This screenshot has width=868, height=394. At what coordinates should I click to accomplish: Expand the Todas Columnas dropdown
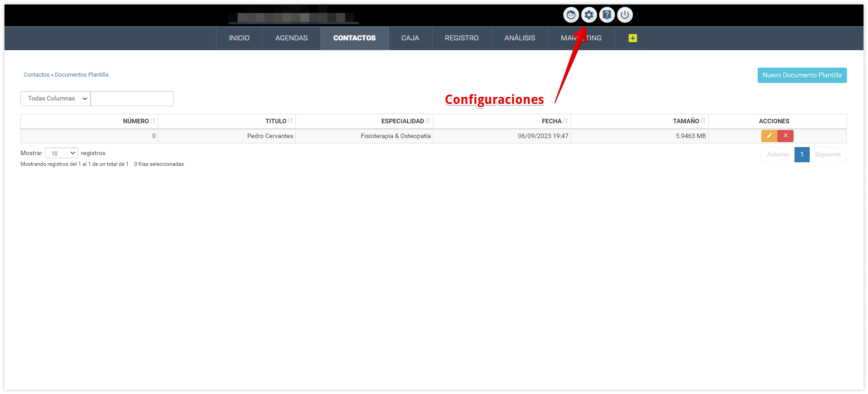(x=55, y=99)
